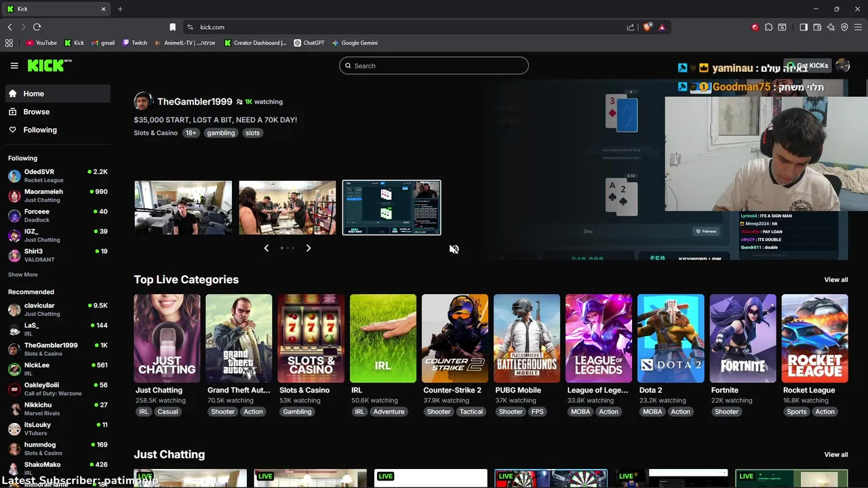Mute or unmute the featured stream
The height and width of the screenshot is (488, 868).
coord(454,249)
